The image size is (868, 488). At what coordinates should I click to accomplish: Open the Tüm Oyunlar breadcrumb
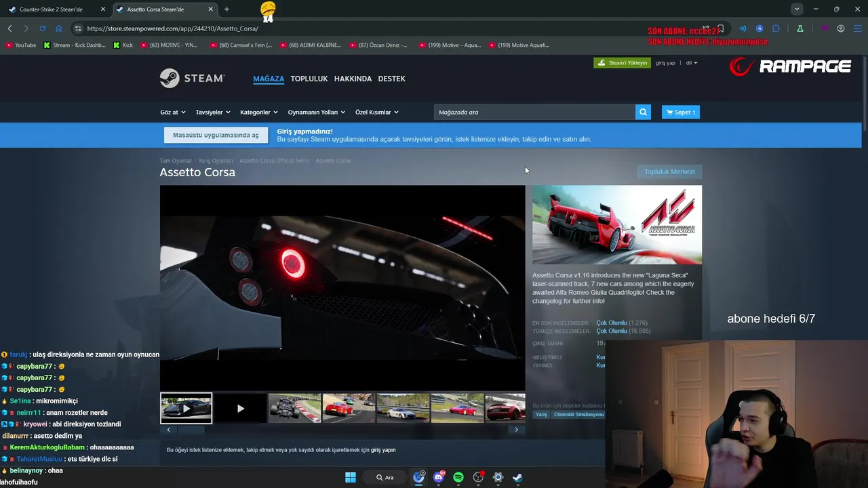coord(176,161)
